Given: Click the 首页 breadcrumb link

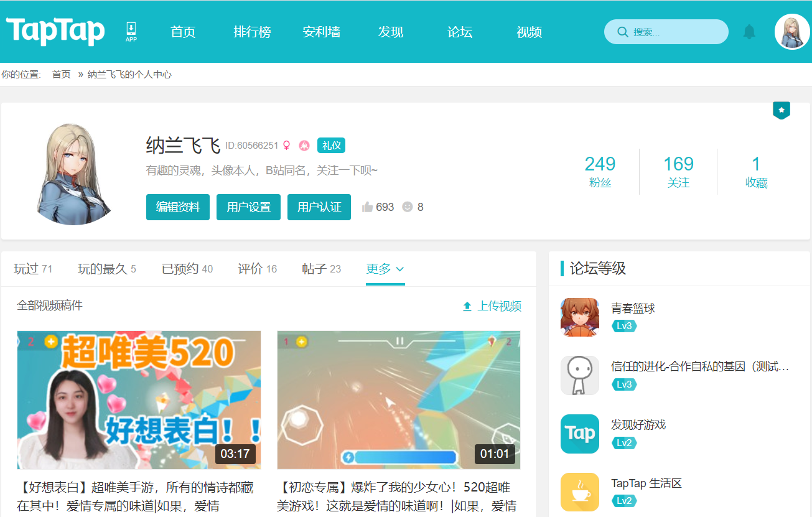Looking at the screenshot, I should tap(62, 75).
